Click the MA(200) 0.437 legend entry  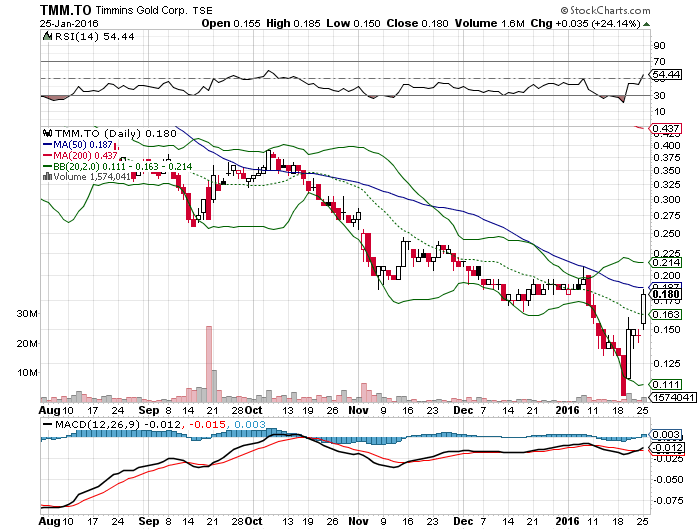[80, 155]
